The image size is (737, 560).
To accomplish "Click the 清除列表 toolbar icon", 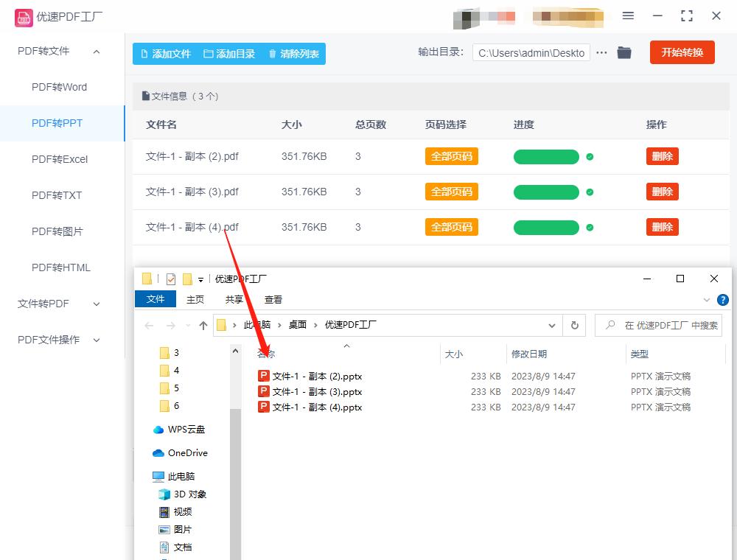I will click(271, 53).
